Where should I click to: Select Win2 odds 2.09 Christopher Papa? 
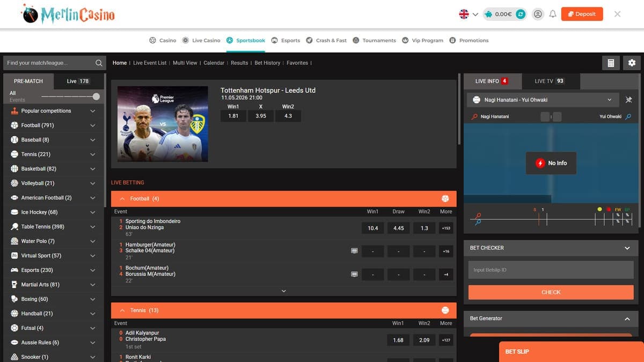pos(425,340)
